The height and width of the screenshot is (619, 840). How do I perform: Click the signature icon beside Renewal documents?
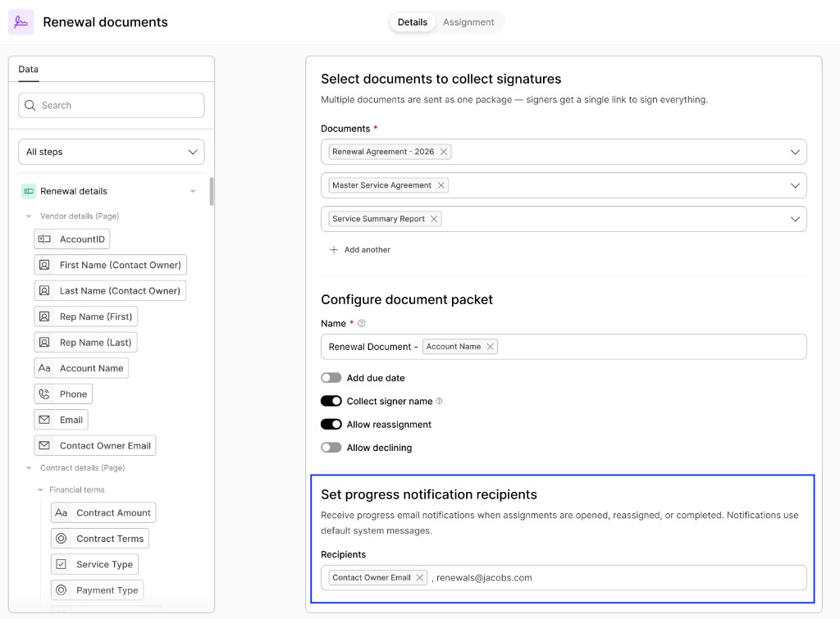(21, 22)
